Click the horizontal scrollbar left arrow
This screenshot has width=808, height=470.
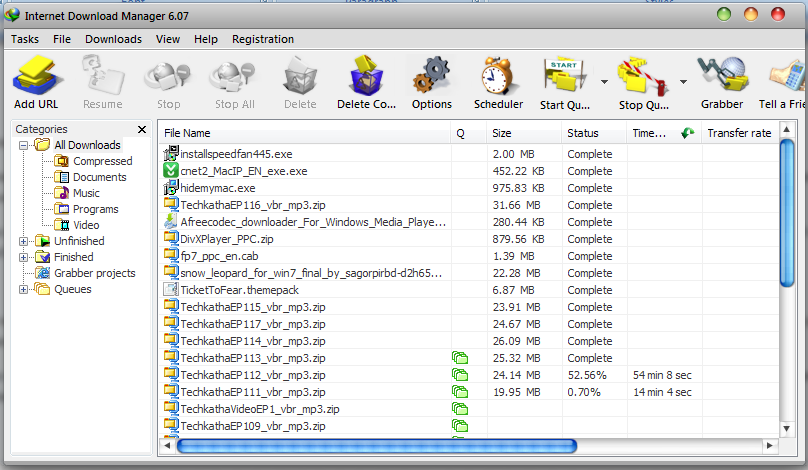167,446
